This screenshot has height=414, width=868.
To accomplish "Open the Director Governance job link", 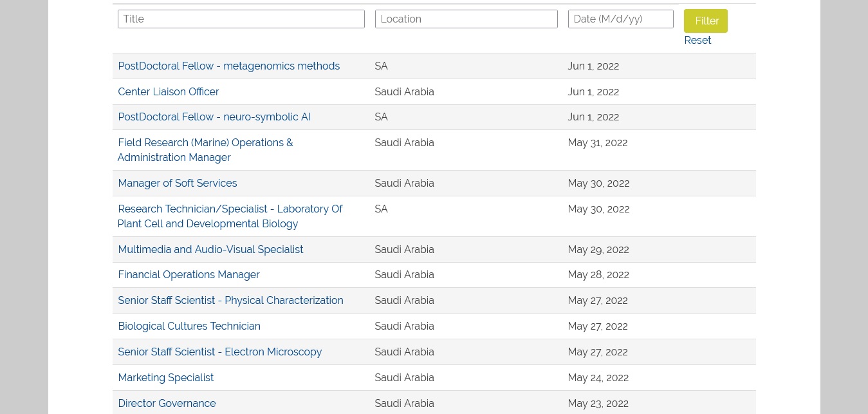I will [x=167, y=404].
